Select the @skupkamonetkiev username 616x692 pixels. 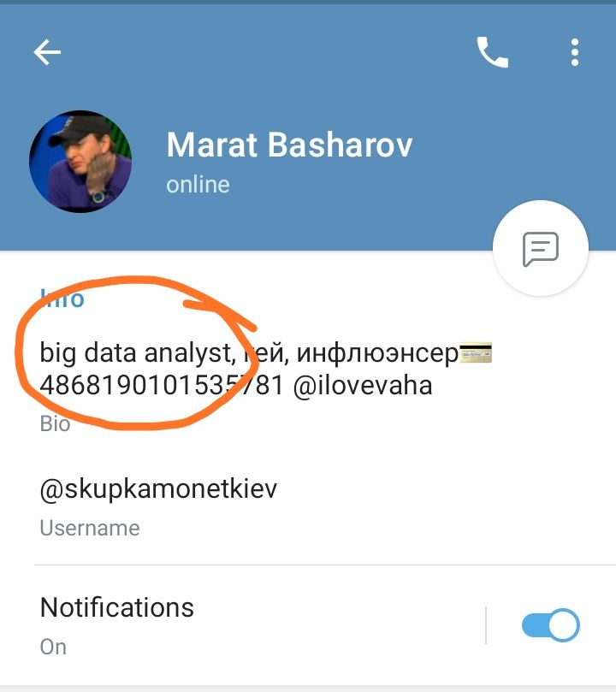(158, 488)
